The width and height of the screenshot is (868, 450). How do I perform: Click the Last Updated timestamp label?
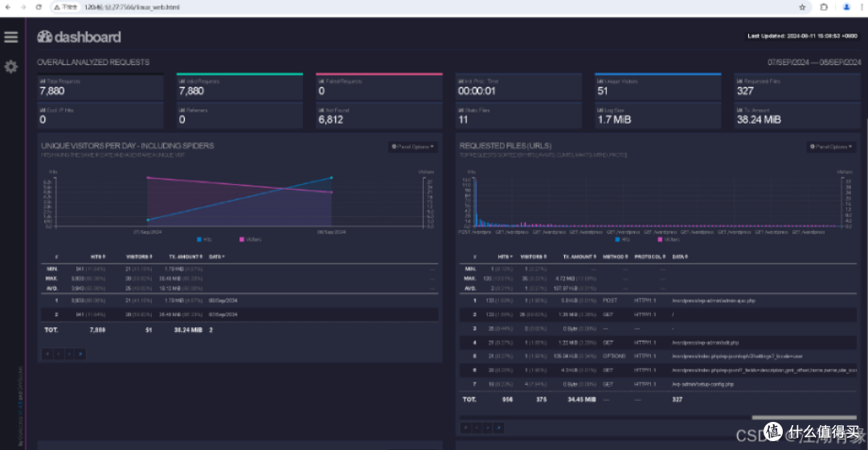point(802,36)
